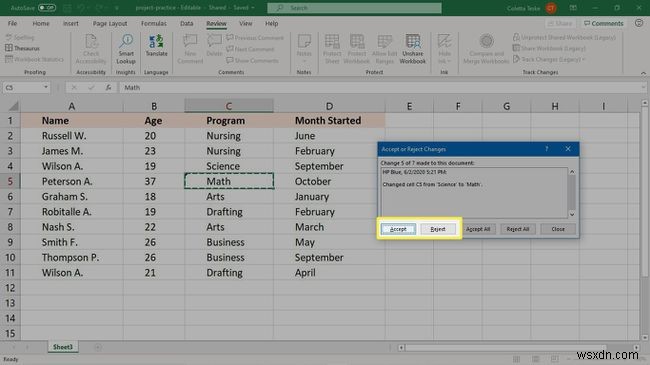Click Share Workbook (Legacy)
The image size is (650, 365).
pyautogui.click(x=549, y=48)
